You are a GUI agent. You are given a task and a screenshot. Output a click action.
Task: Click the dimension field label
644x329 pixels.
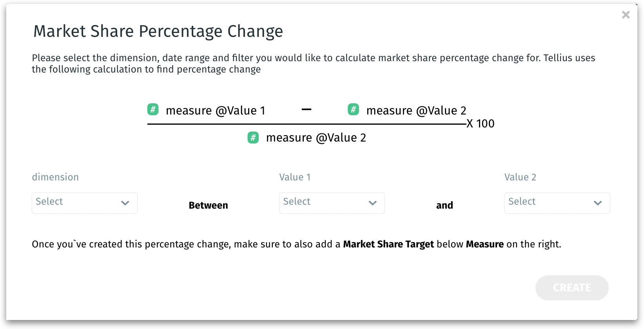click(x=55, y=177)
